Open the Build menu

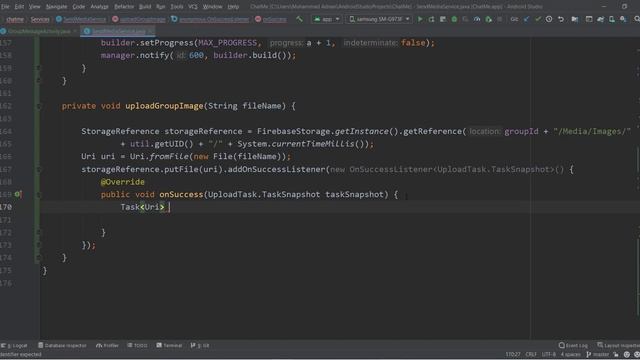coord(145,7)
